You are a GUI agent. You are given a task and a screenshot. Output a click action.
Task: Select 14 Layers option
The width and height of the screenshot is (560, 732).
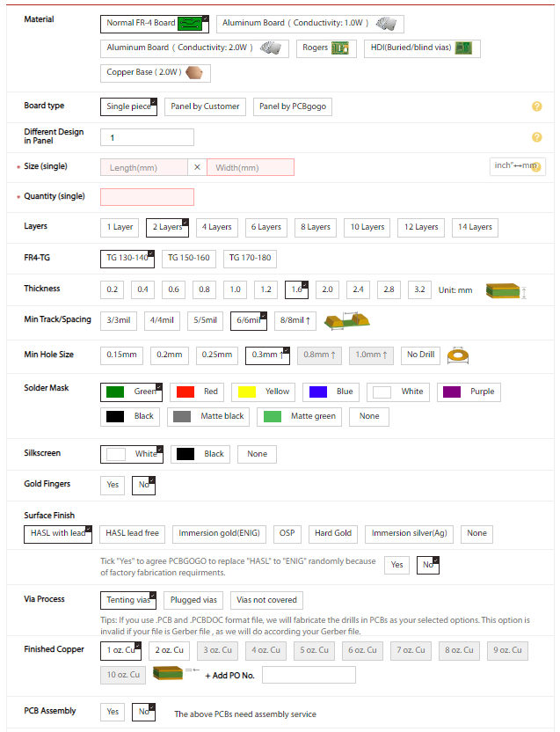[x=475, y=227]
